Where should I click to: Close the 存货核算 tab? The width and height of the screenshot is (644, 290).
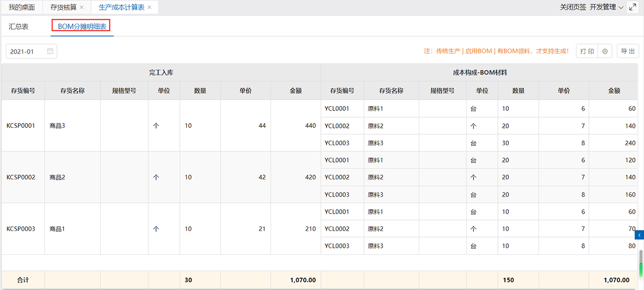pyautogui.click(x=82, y=7)
